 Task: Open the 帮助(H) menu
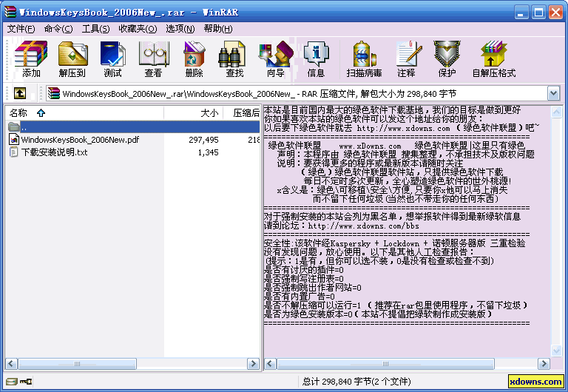click(217, 29)
